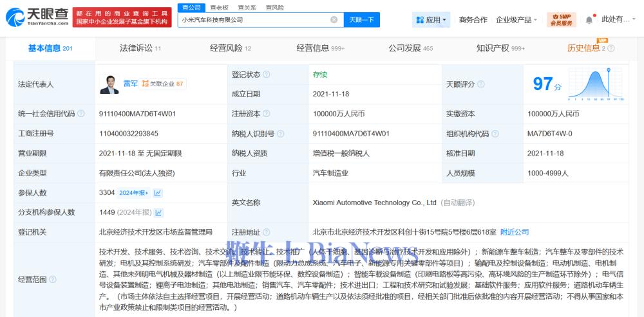Click help icon next to 组织机构代码

click(x=495, y=134)
